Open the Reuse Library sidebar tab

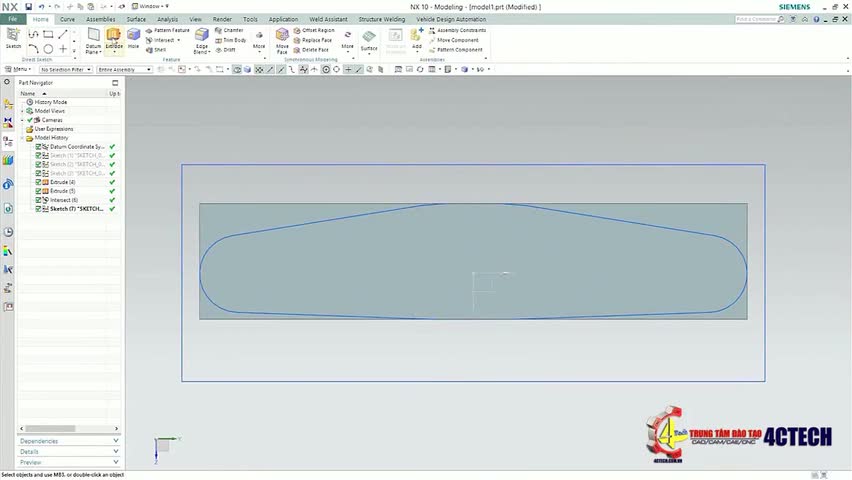[x=8, y=160]
